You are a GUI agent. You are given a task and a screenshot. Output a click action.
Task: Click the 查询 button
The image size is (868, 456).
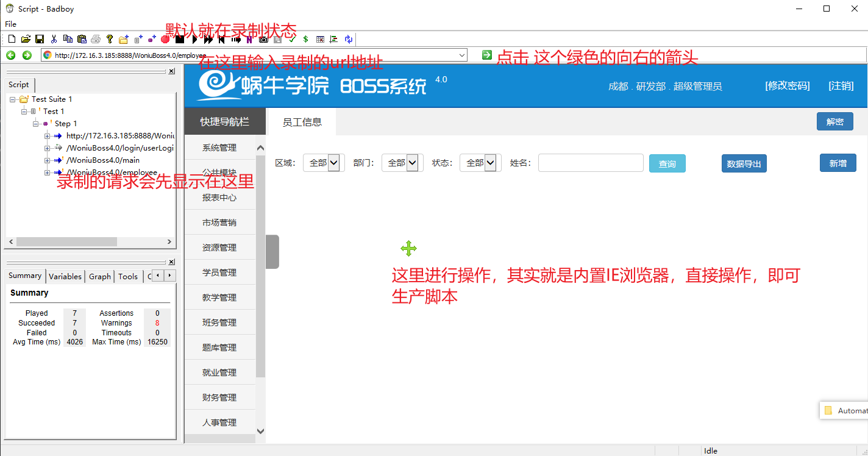click(x=667, y=163)
